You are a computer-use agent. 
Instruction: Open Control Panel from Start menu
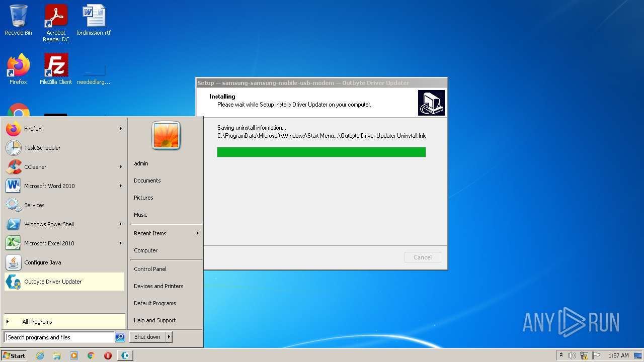tap(166, 269)
